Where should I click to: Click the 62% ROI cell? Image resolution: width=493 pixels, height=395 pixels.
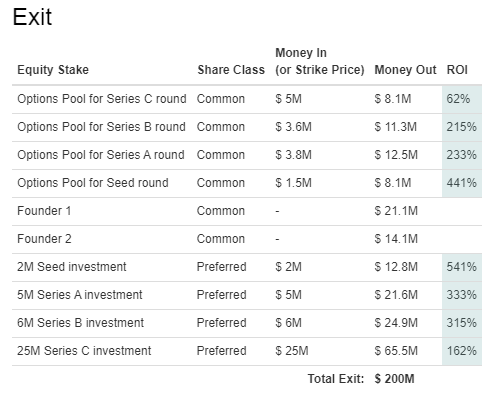462,99
